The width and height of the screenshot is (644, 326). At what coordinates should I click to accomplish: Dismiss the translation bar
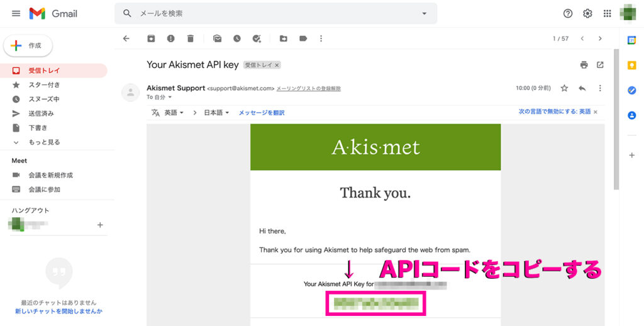click(x=596, y=112)
